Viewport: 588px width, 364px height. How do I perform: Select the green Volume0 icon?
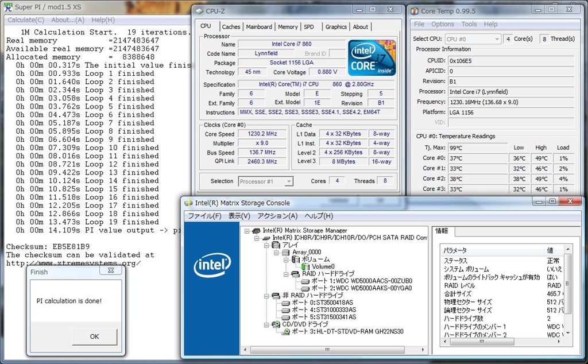click(305, 266)
